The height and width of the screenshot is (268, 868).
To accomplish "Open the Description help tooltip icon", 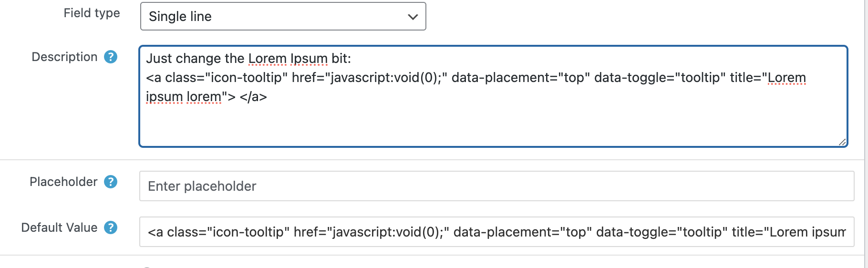I will tap(111, 57).
